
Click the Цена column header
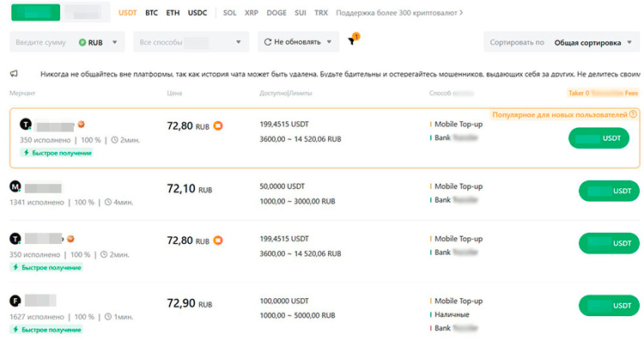(x=174, y=94)
